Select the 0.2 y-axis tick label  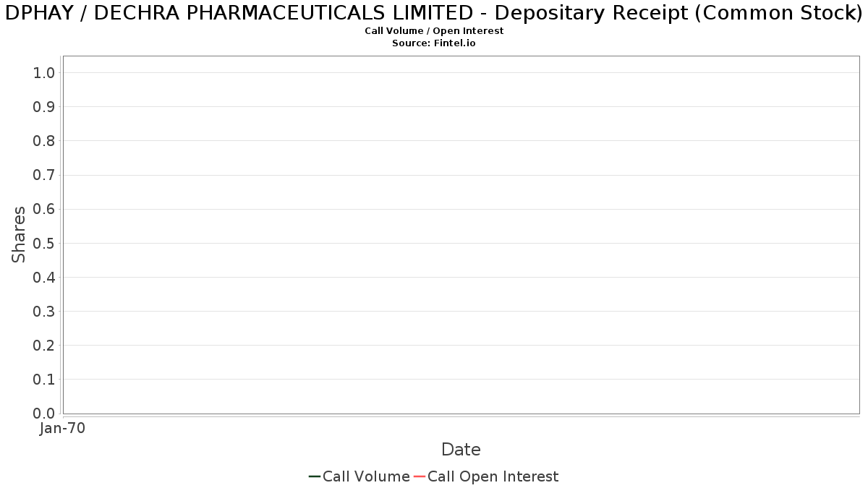[44, 345]
